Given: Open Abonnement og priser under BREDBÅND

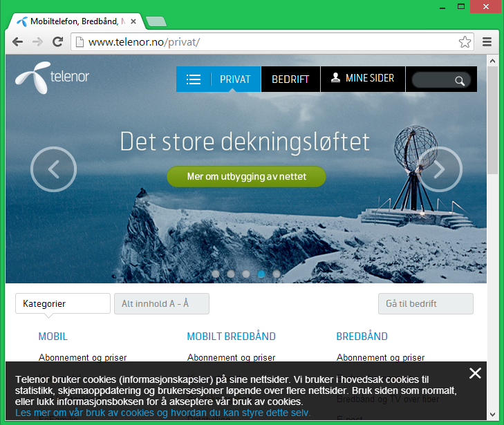Looking at the screenshot, I should coord(380,357).
